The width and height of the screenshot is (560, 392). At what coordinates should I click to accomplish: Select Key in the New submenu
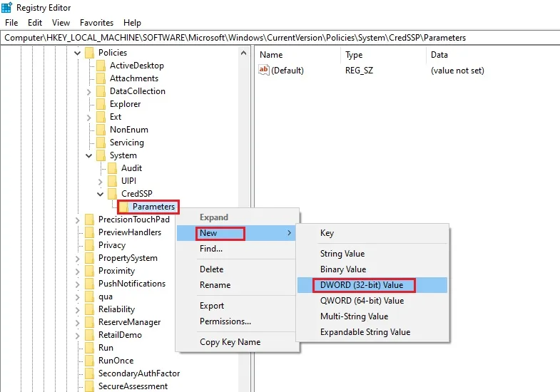click(372, 233)
